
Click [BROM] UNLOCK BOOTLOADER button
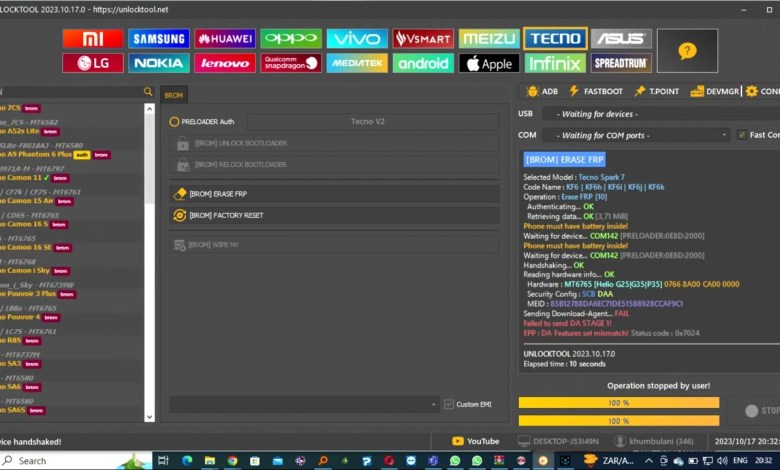[334, 143]
